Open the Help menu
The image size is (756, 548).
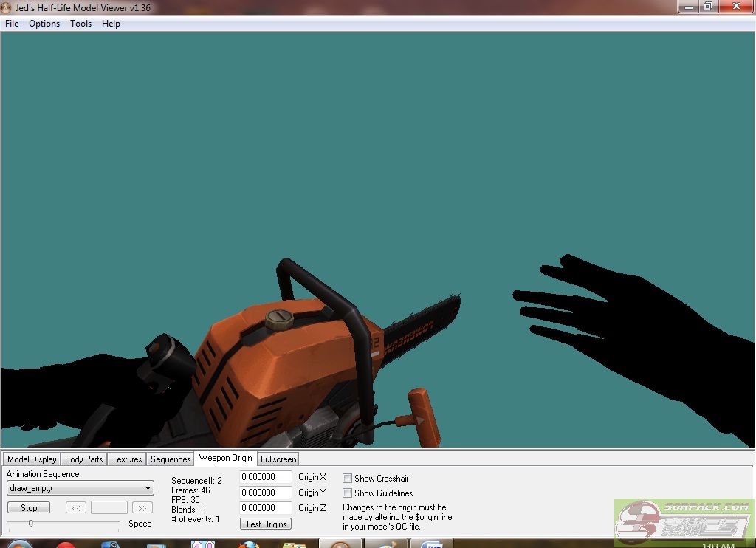111,24
